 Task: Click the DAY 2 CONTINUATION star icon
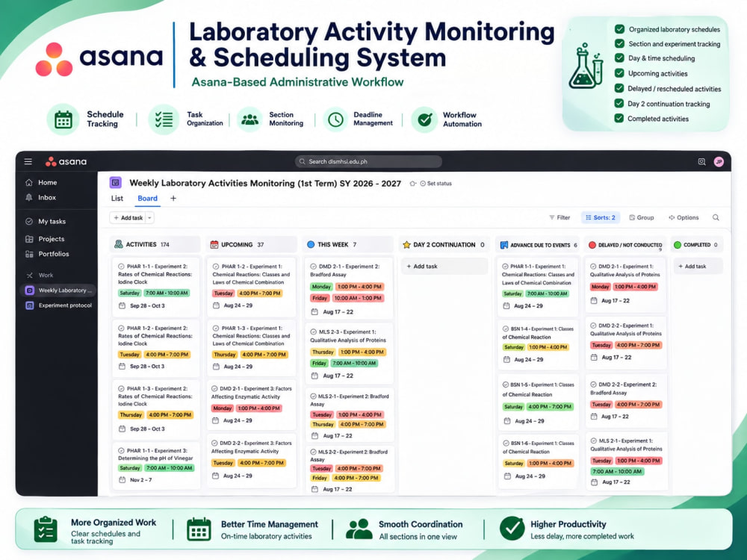(x=406, y=245)
